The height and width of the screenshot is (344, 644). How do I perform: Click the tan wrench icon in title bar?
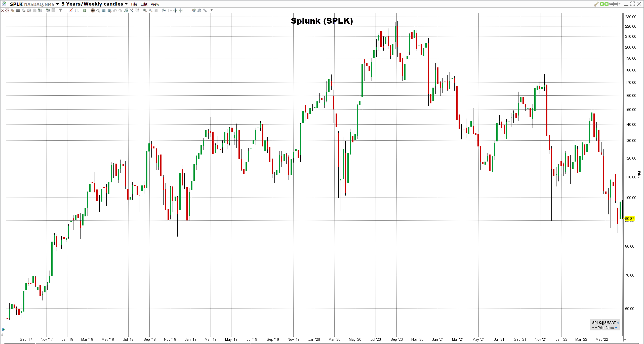[596, 4]
